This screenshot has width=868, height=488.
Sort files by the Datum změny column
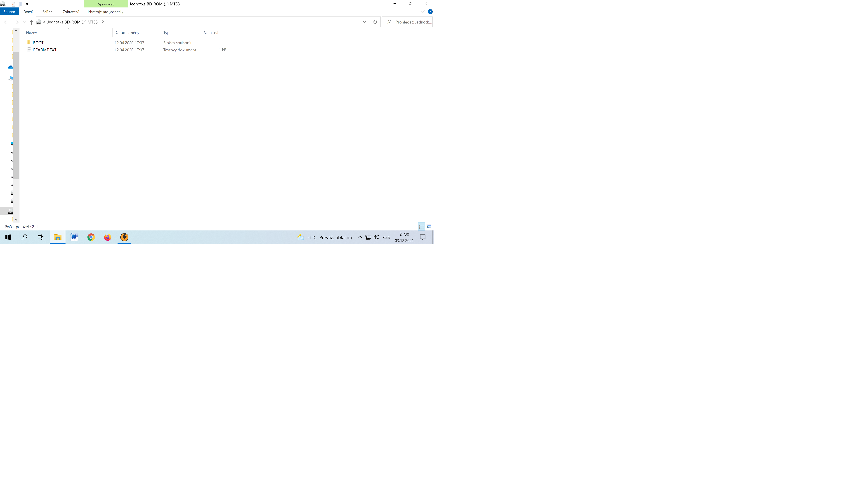(x=127, y=33)
